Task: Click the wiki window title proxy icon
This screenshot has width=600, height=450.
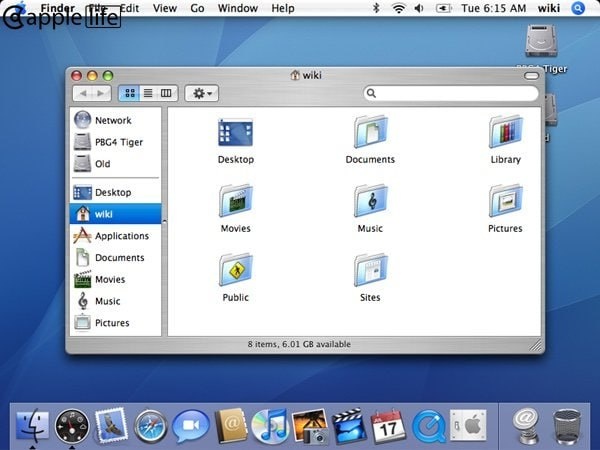Action: 295,75
